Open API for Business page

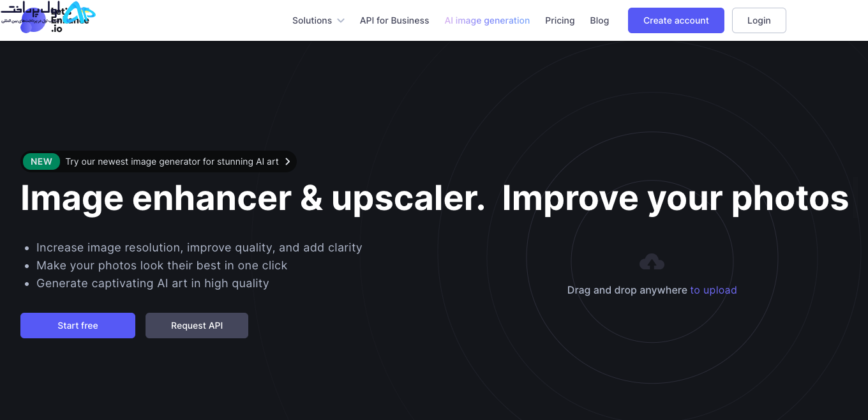tap(394, 20)
